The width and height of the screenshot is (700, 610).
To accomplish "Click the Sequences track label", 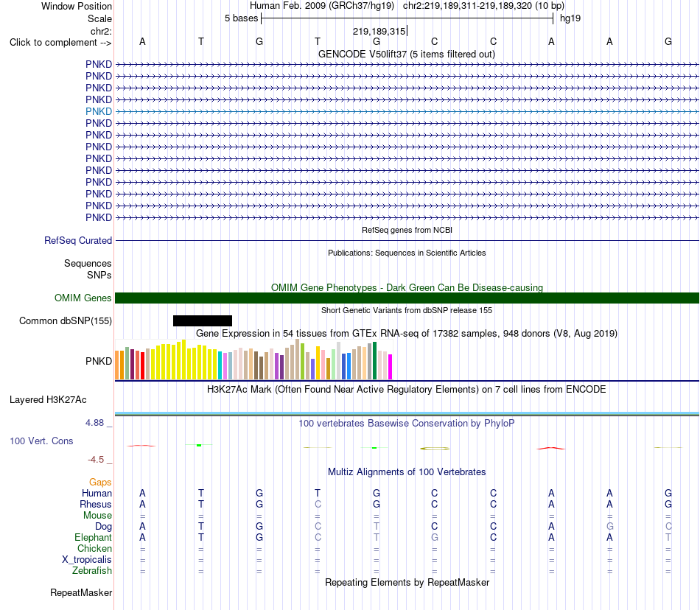I will [x=88, y=263].
